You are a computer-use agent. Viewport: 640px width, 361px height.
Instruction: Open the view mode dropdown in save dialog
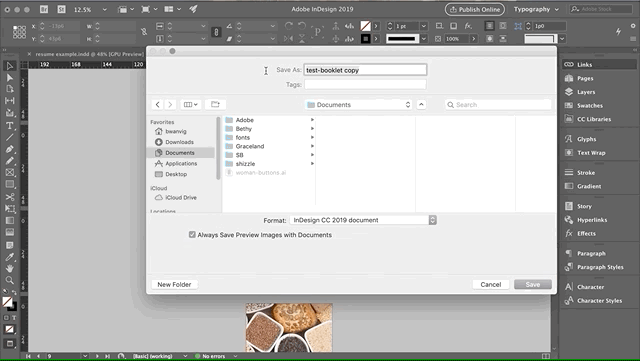click(191, 105)
